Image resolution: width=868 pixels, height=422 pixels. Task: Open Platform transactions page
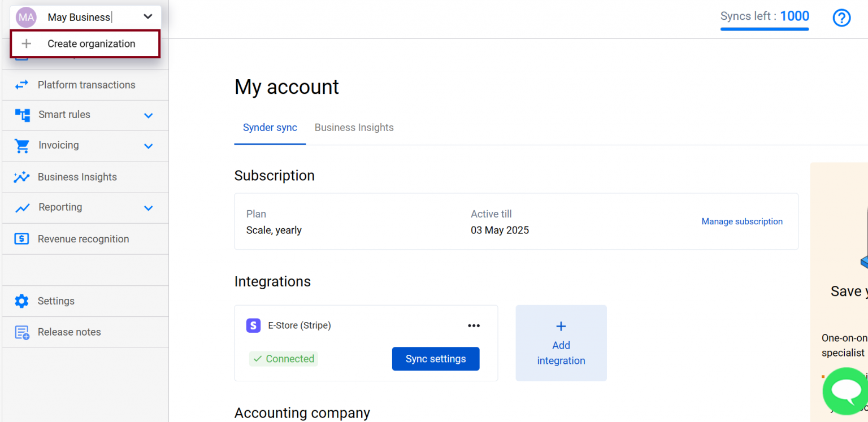[x=85, y=85]
